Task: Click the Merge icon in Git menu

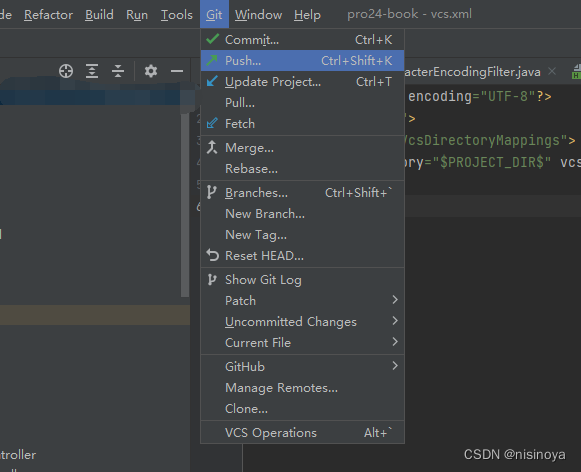Action: point(212,147)
